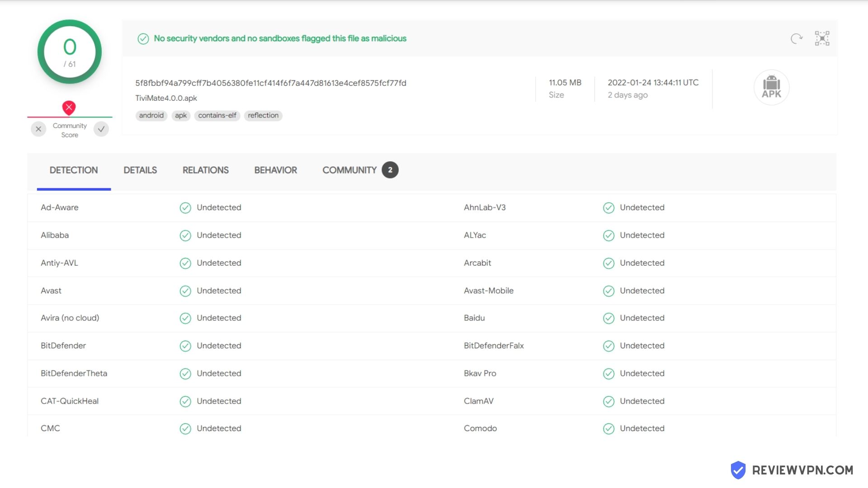The height and width of the screenshot is (488, 868).
Task: Click the check icon in the no-vendors-flagged banner
Action: coord(143,39)
